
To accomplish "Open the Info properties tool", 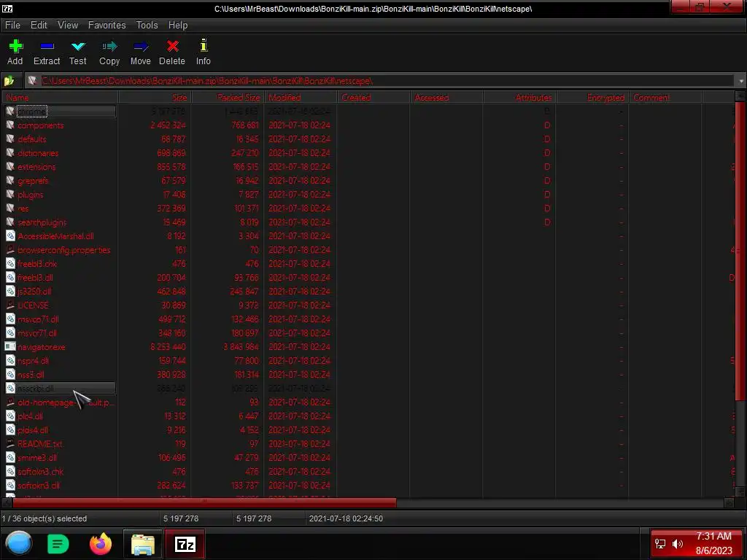I will coord(204,45).
